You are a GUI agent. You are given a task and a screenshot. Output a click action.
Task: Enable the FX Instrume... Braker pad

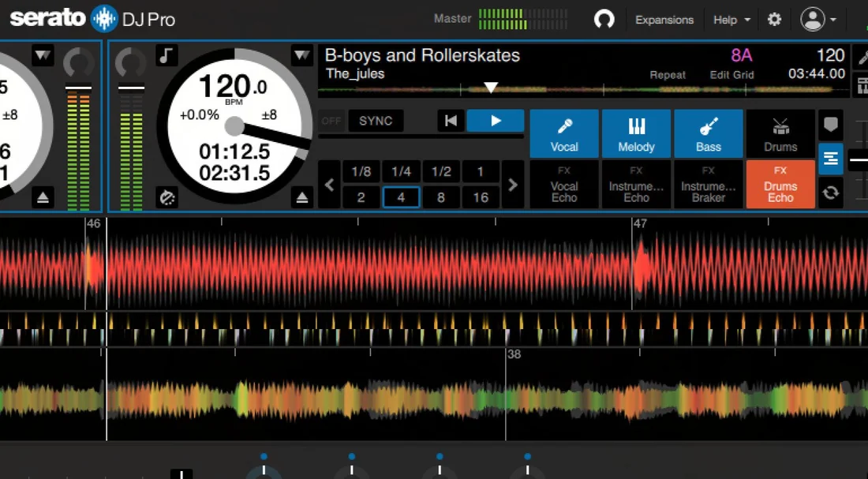point(709,185)
